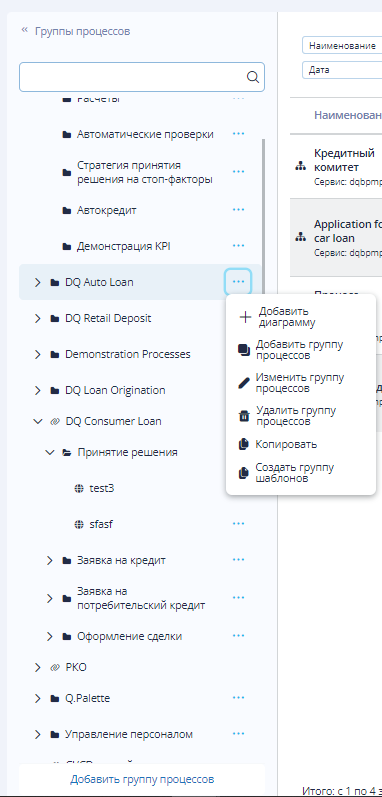Expand the Q.Palette group
The image size is (382, 797).
coord(37,698)
